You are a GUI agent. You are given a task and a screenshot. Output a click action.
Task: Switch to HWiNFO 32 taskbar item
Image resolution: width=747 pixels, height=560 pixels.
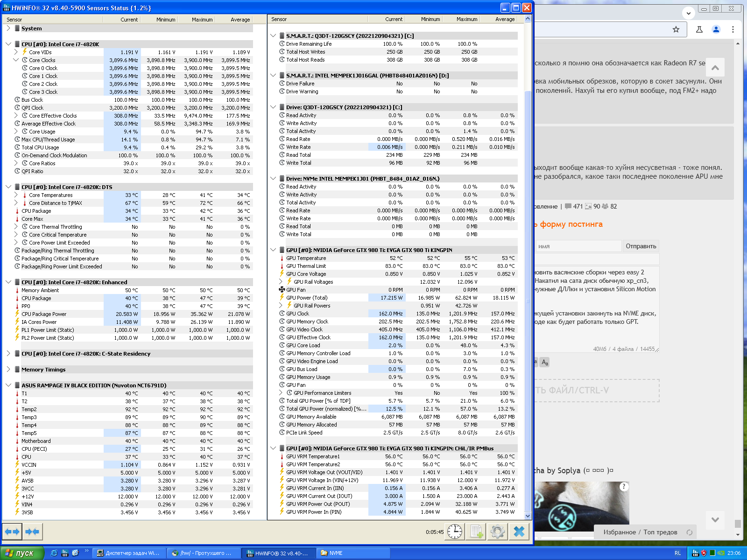(278, 553)
